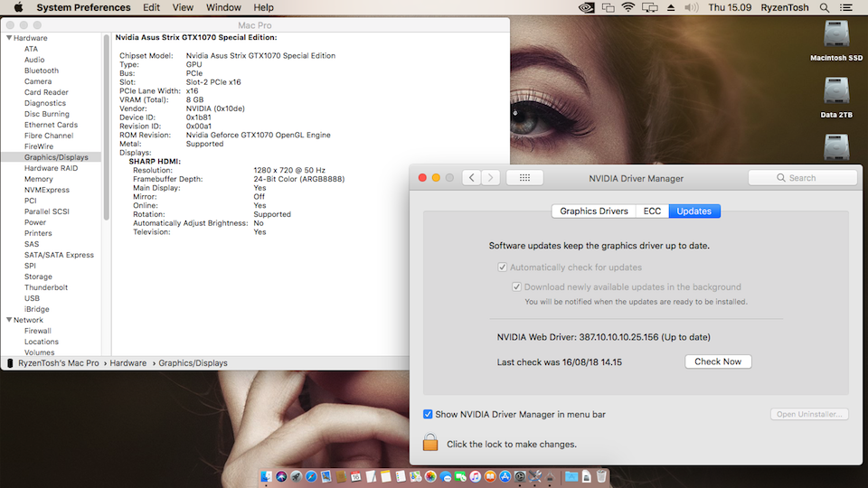Open the RyzenTosh user menu
868x488 pixels.
click(x=785, y=7)
